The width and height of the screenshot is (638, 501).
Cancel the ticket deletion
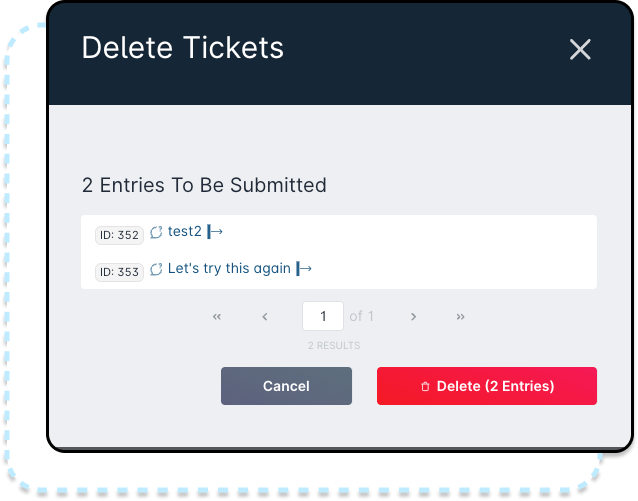click(x=286, y=386)
